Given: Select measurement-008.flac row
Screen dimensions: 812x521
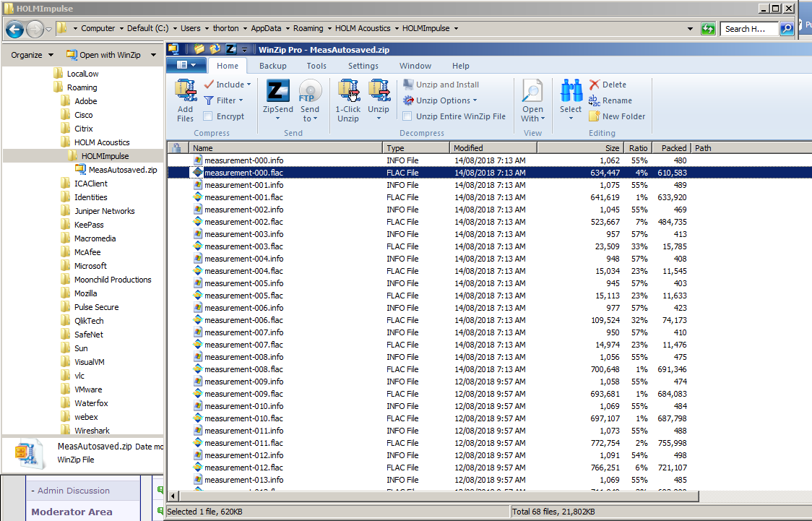Looking at the screenshot, I should pos(489,369).
